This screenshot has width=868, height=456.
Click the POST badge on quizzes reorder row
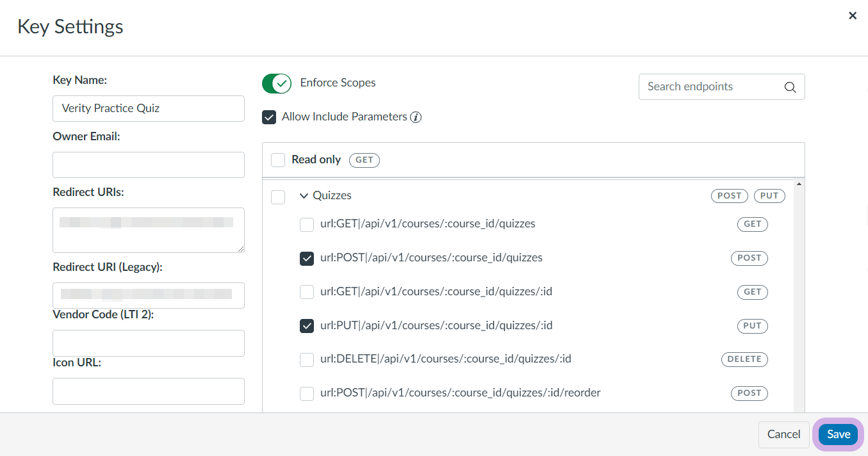point(749,393)
